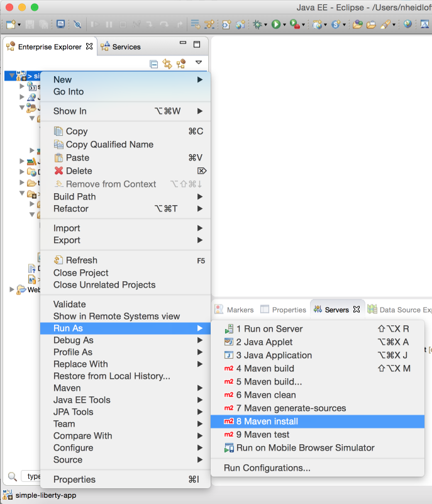432x504 pixels.
Task: Select 2 Java Applet
Action: coord(318,342)
